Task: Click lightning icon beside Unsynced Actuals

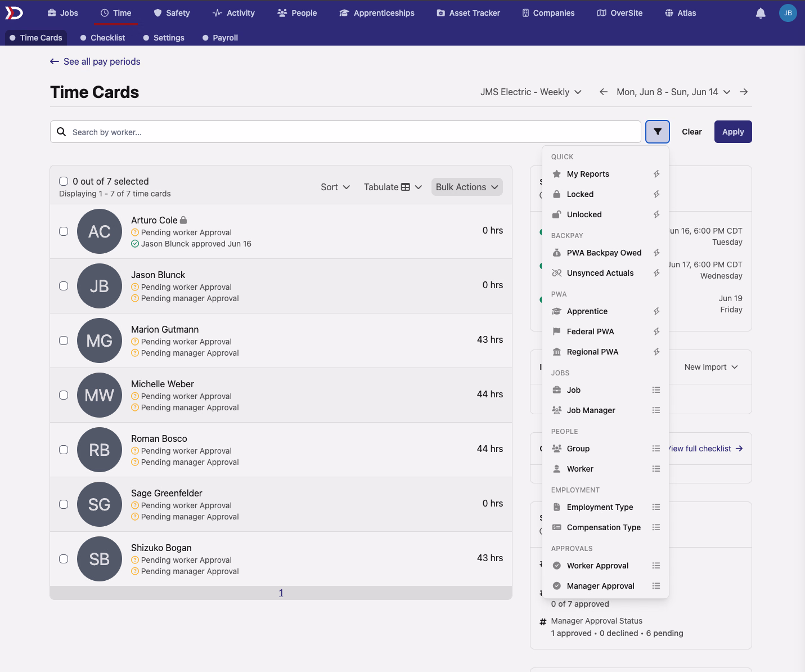Action: coord(656,273)
